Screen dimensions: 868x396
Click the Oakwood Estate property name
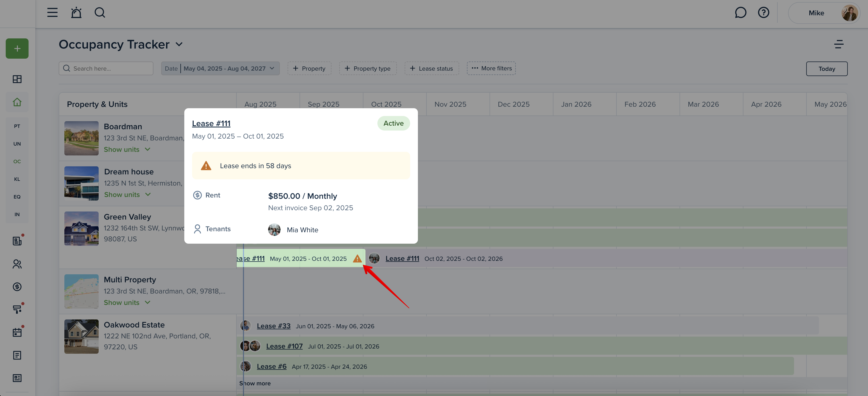point(134,325)
